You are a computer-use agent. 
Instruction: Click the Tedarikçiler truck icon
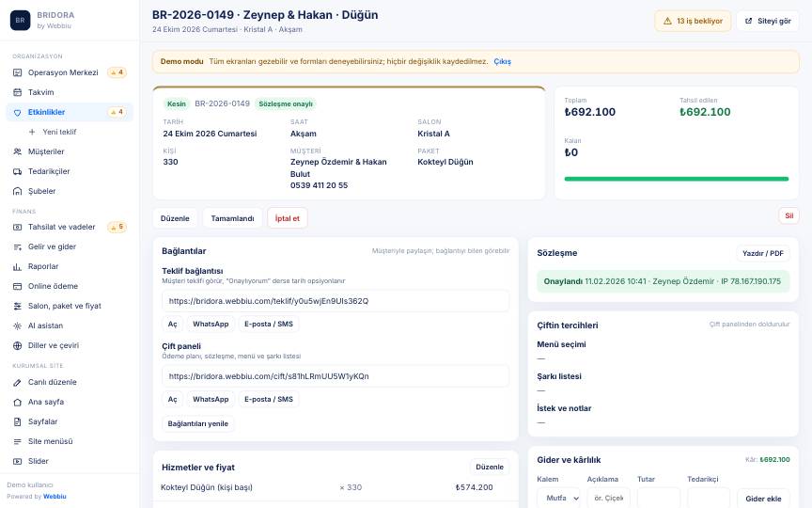(17, 171)
